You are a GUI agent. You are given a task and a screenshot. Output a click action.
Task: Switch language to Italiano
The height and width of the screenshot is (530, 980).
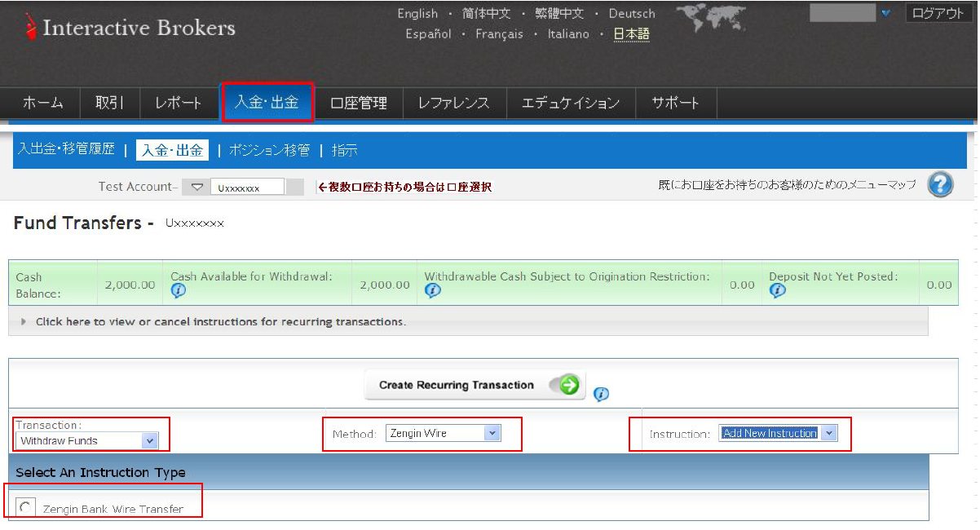point(568,34)
